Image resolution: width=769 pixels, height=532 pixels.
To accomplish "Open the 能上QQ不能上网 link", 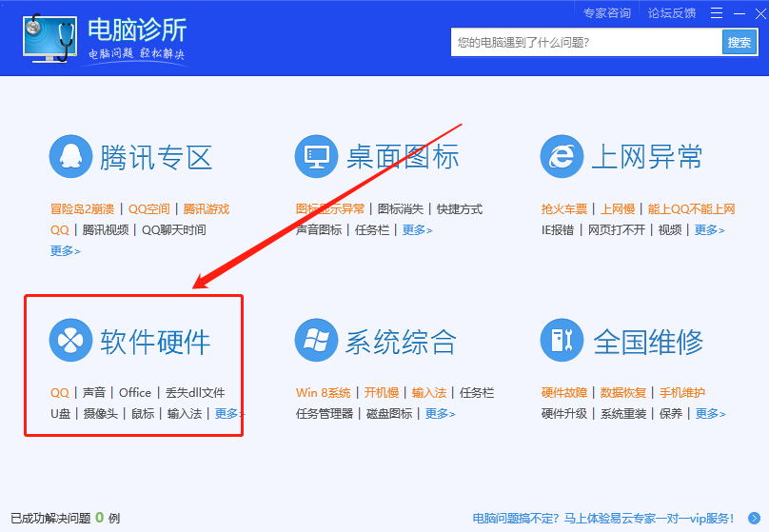I will coord(692,208).
